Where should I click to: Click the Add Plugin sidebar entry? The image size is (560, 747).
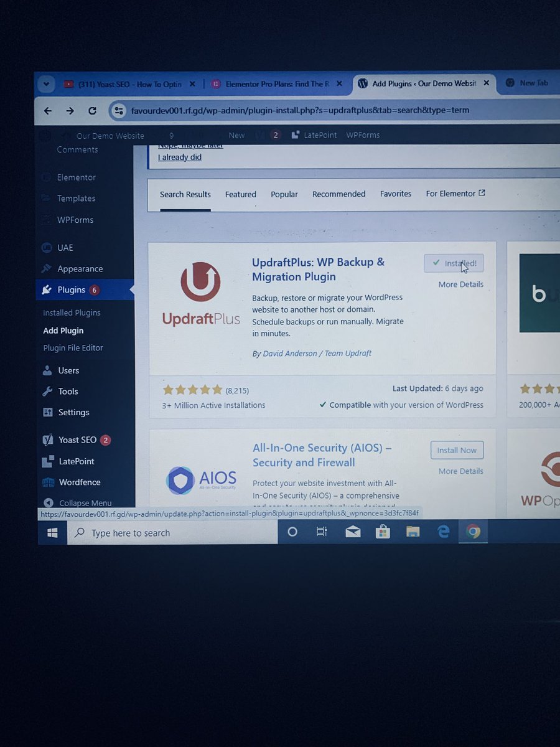[x=63, y=330]
